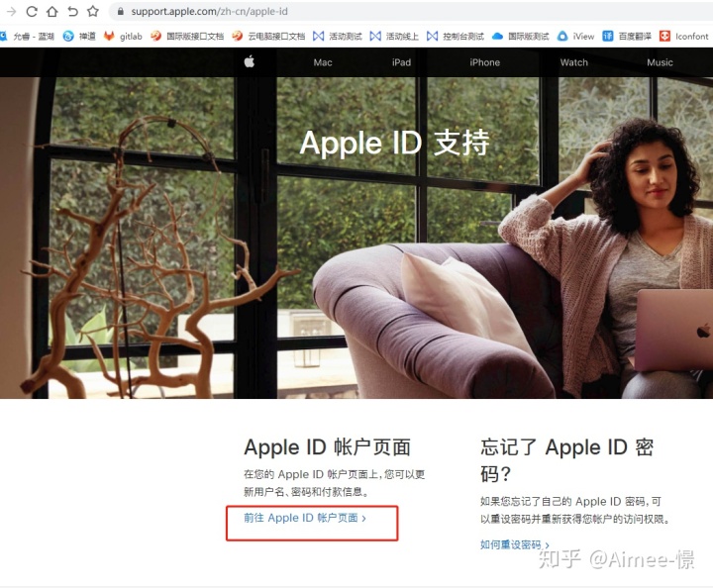Open the 蓝湖 bookmark
The width and height of the screenshot is (713, 588).
(x=28, y=37)
